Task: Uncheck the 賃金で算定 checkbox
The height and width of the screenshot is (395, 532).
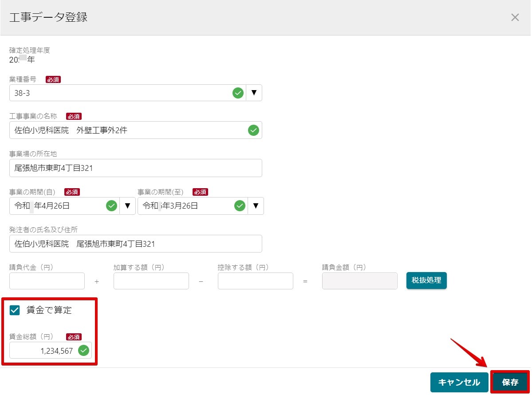Action: (15, 310)
